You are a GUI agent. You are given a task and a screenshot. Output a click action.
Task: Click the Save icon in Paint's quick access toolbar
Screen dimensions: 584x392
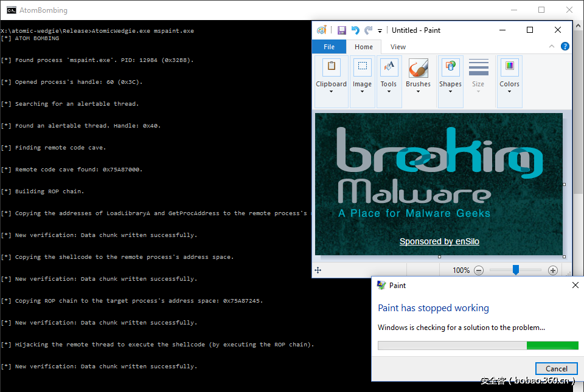pos(342,30)
